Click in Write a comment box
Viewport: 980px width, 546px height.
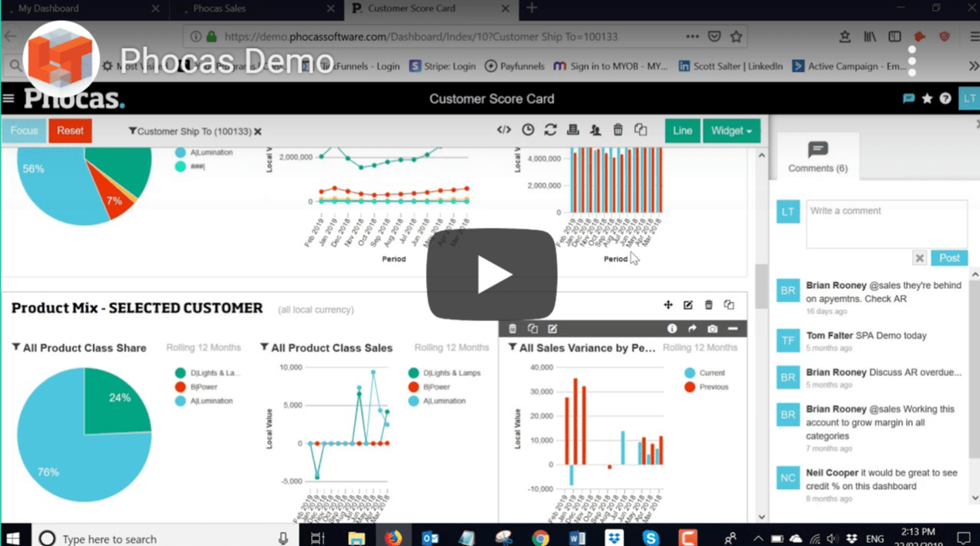pyautogui.click(x=887, y=224)
